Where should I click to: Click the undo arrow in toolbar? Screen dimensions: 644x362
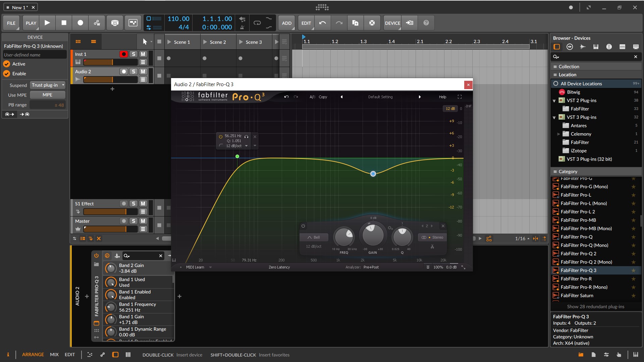pyautogui.click(x=322, y=23)
